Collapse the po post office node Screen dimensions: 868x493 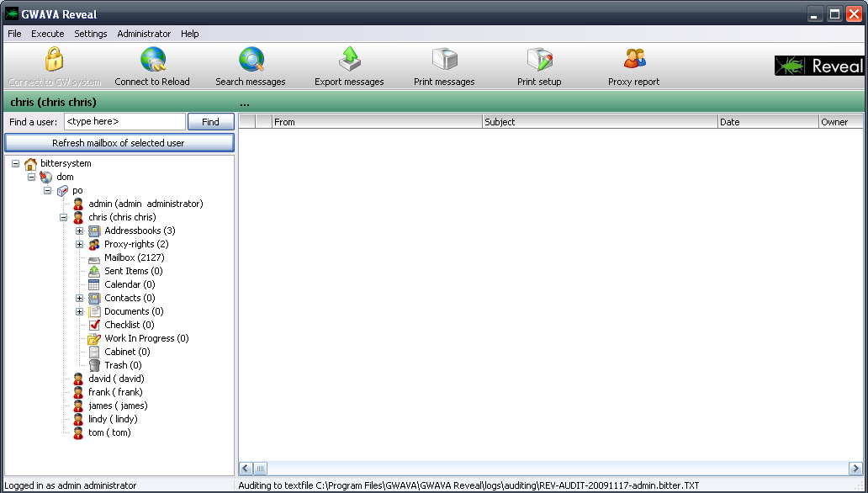click(48, 190)
